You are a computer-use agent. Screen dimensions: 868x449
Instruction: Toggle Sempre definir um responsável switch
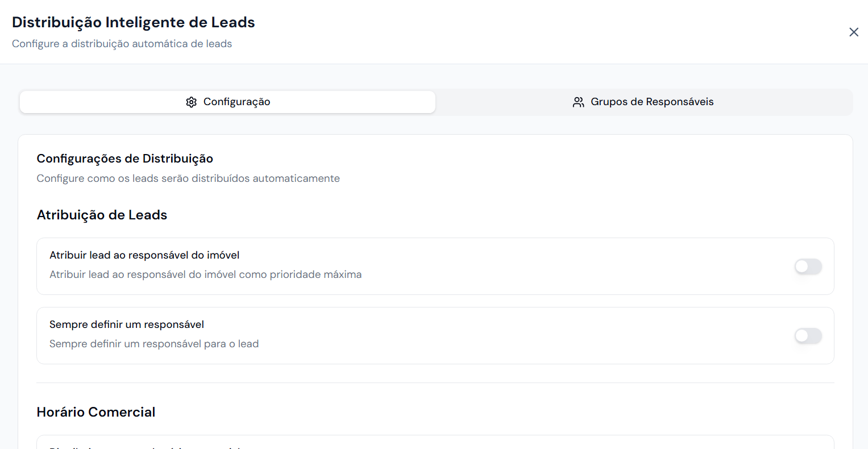pos(808,336)
